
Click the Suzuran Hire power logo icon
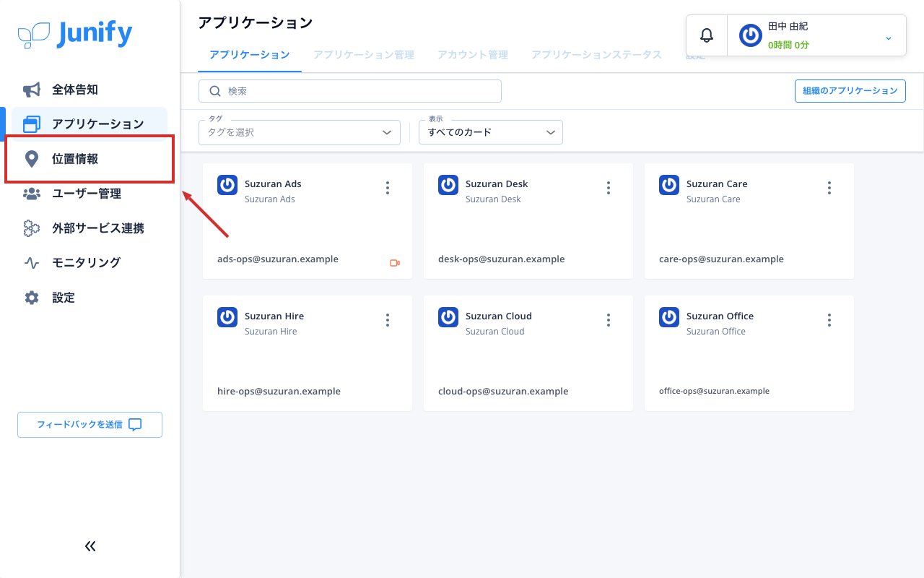[227, 317]
